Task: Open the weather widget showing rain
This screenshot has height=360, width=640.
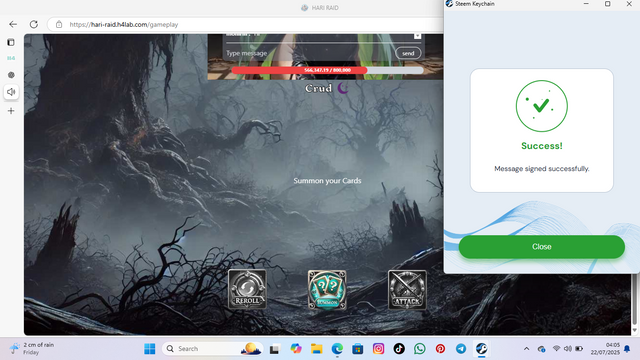Action: [33, 349]
